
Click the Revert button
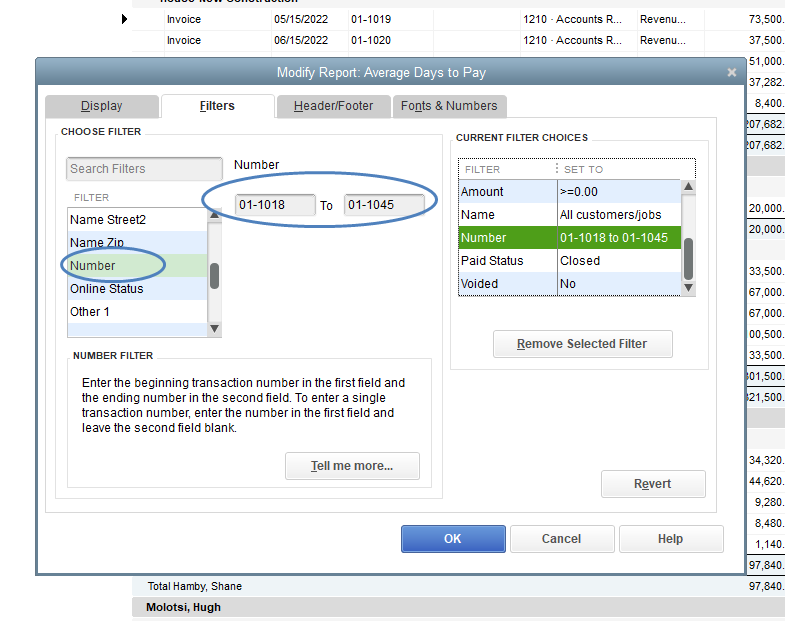point(653,484)
